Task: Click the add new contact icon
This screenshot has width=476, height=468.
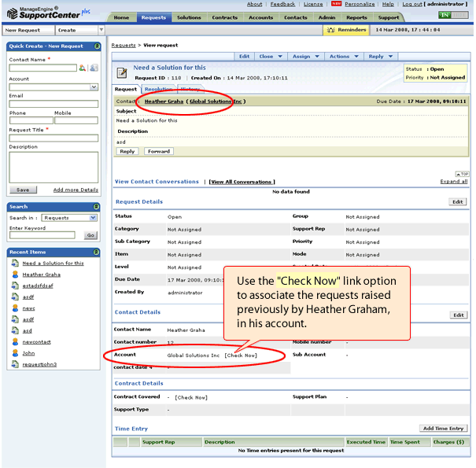Action: [94, 68]
